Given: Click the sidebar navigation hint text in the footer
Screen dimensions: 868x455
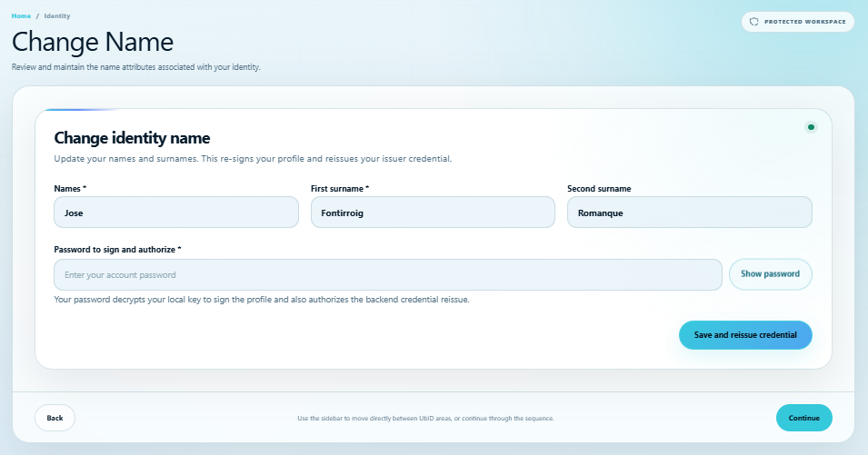Looking at the screenshot, I should tap(425, 419).
